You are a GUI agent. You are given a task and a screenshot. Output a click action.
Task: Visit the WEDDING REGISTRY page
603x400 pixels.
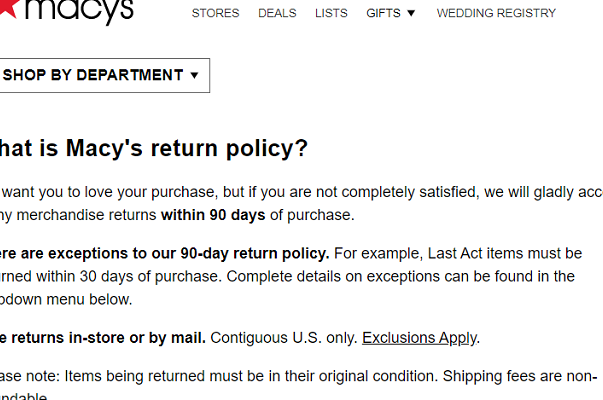point(496,13)
